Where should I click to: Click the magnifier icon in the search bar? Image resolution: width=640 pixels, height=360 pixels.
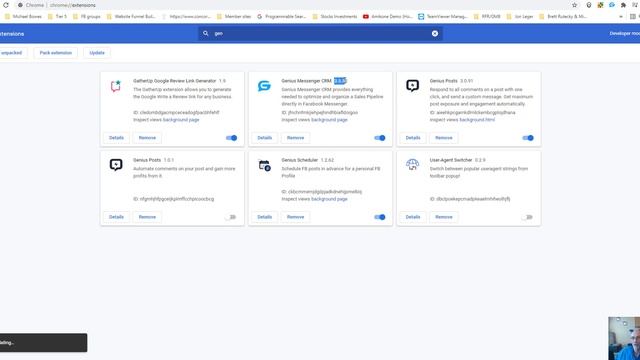[x=206, y=33]
